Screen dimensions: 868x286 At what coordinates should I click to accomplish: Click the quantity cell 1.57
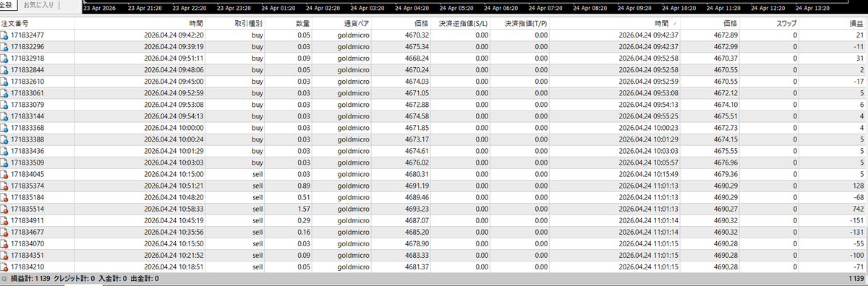pos(303,209)
